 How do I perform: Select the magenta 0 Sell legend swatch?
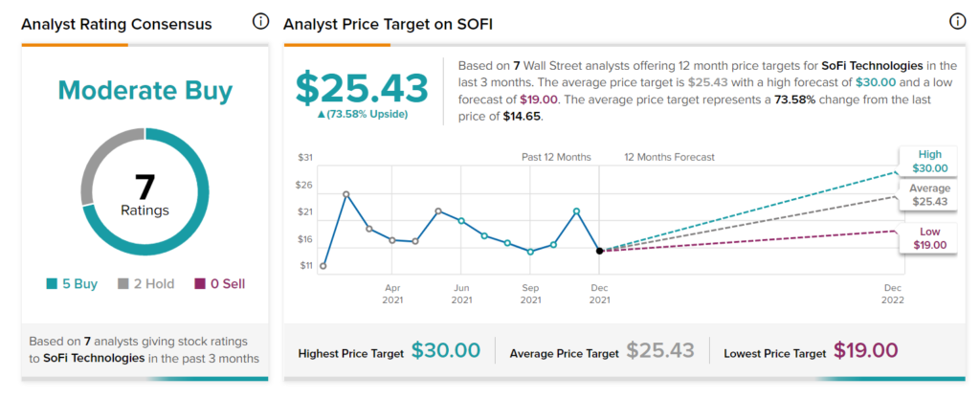click(x=200, y=284)
